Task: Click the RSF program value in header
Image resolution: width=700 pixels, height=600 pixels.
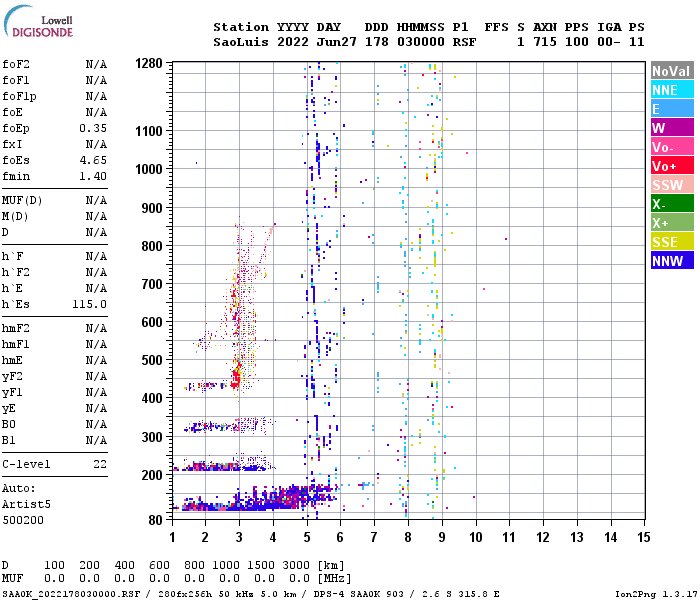Action: [464, 42]
